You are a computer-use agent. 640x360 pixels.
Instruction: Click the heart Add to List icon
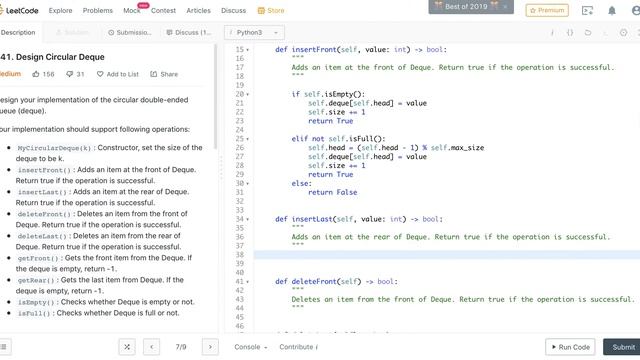point(100,74)
